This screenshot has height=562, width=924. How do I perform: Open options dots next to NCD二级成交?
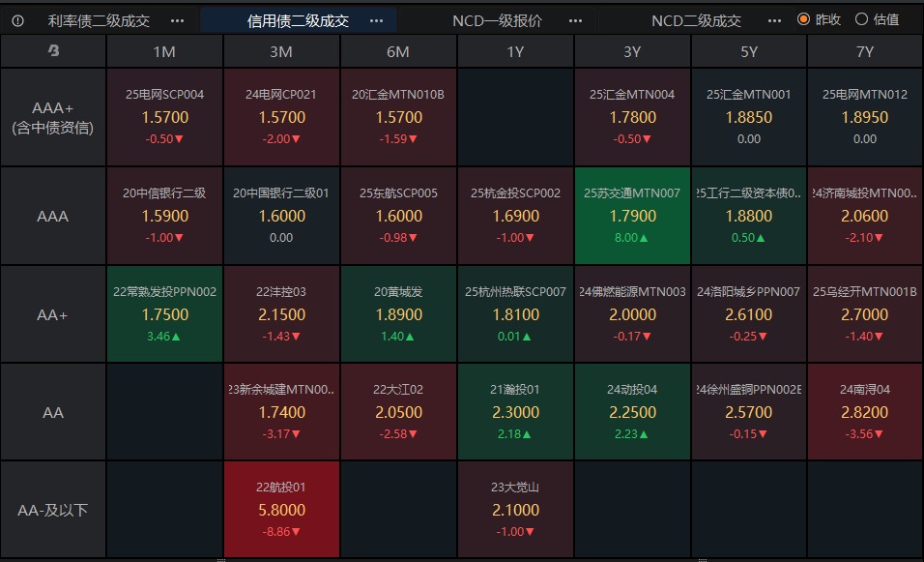coord(774,21)
